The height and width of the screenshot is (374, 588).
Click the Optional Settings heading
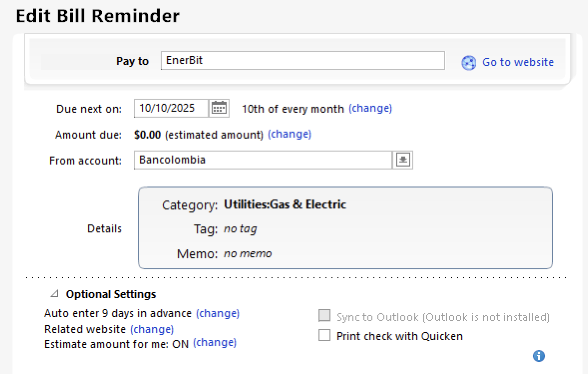pyautogui.click(x=111, y=294)
